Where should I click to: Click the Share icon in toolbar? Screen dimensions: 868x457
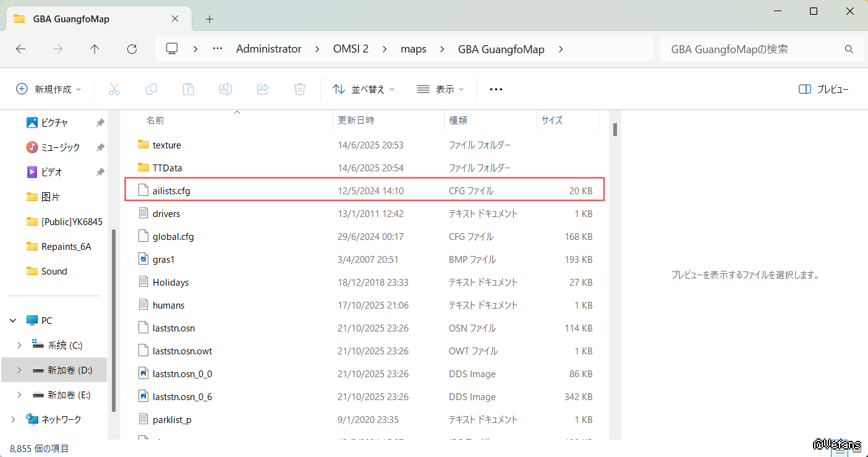[263, 89]
